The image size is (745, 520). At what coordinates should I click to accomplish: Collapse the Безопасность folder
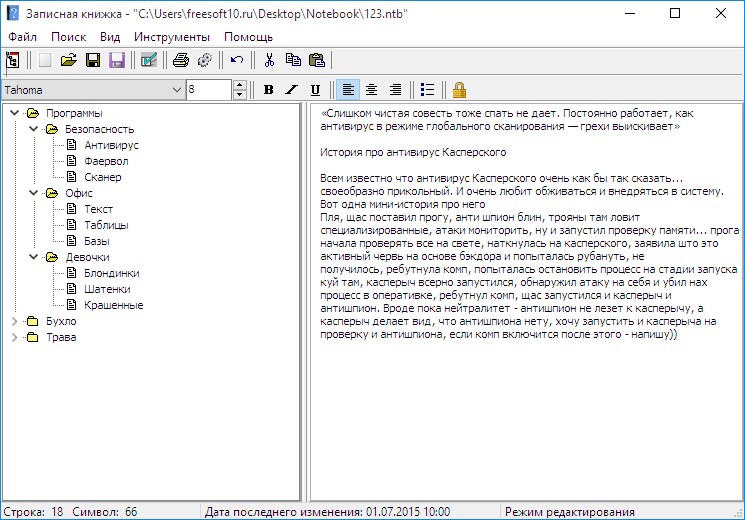pyautogui.click(x=34, y=129)
